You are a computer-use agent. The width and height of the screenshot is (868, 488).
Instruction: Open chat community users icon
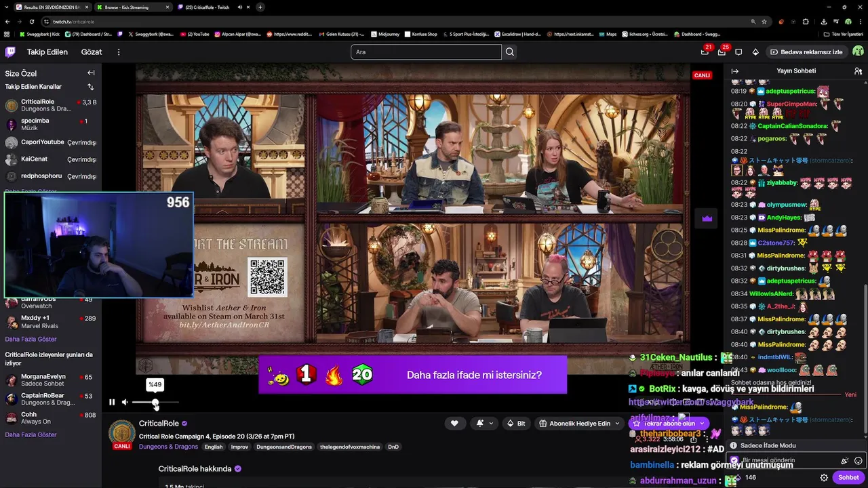(x=858, y=70)
